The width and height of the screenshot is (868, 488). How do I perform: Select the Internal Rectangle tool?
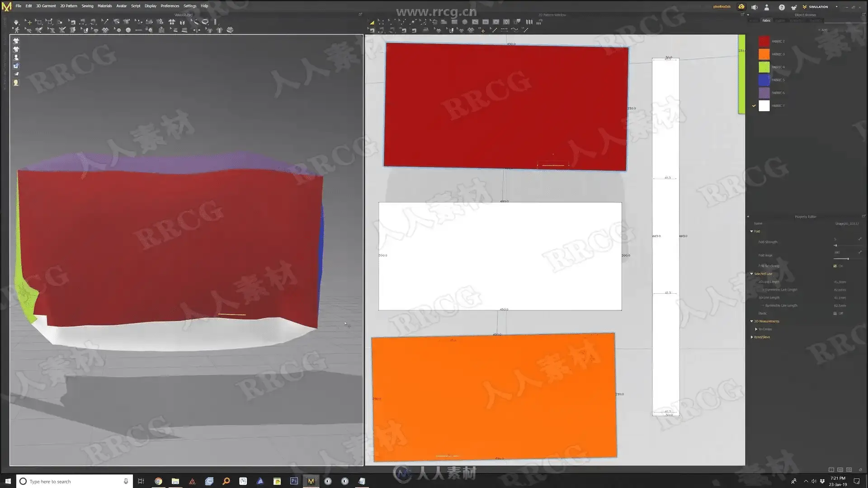tap(486, 22)
